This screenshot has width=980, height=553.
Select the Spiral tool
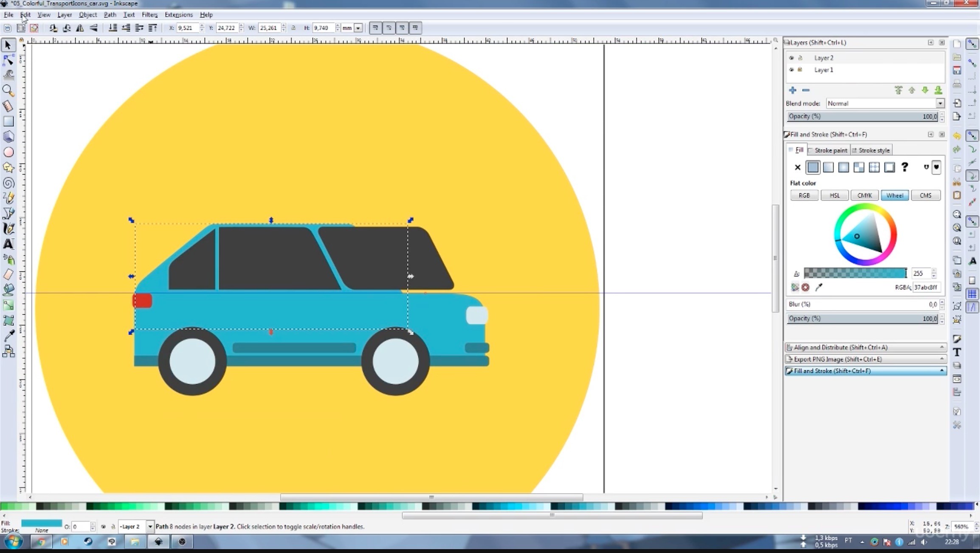click(x=8, y=183)
